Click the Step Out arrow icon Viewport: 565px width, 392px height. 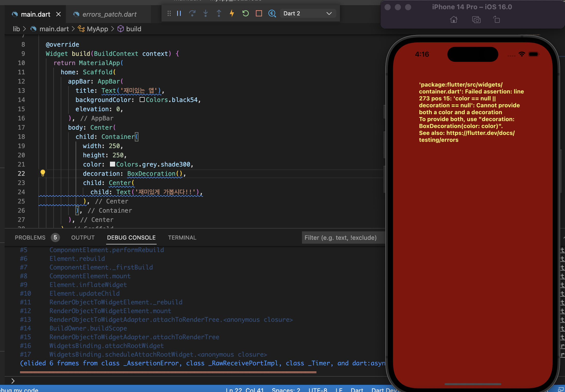tap(219, 13)
